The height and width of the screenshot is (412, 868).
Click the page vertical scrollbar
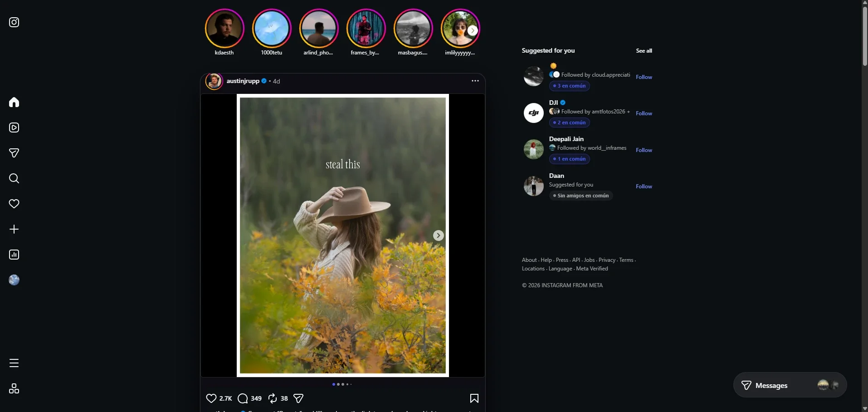tap(865, 36)
